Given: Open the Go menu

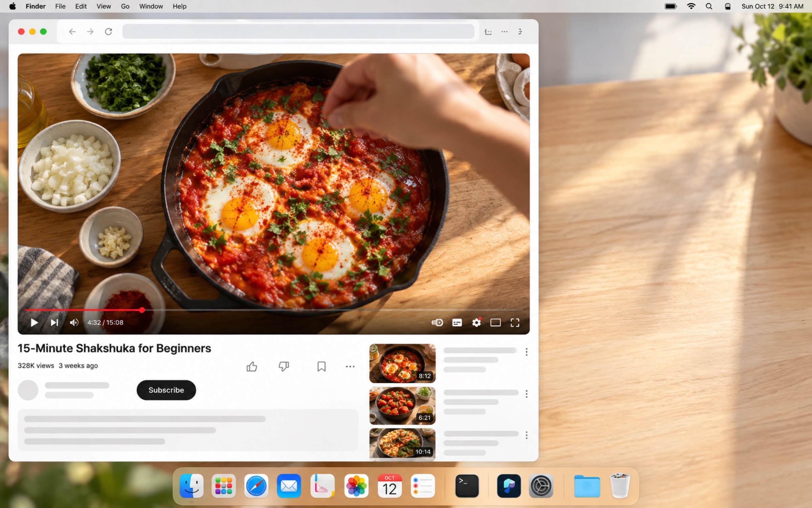Looking at the screenshot, I should pos(125,6).
